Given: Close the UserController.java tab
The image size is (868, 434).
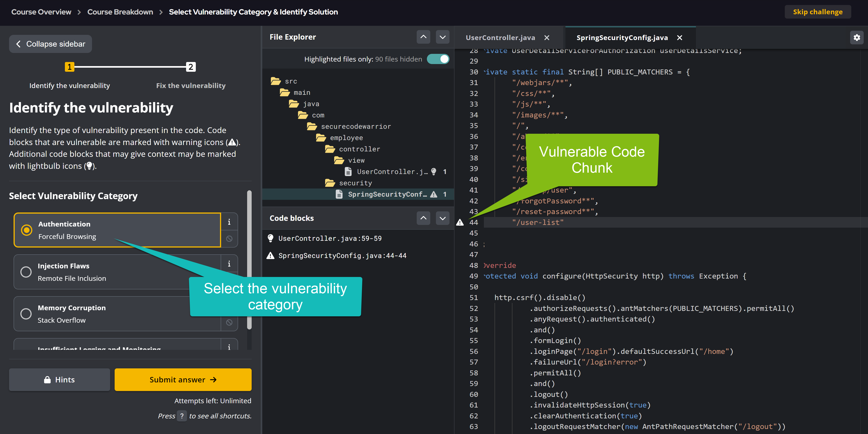Looking at the screenshot, I should click(547, 38).
